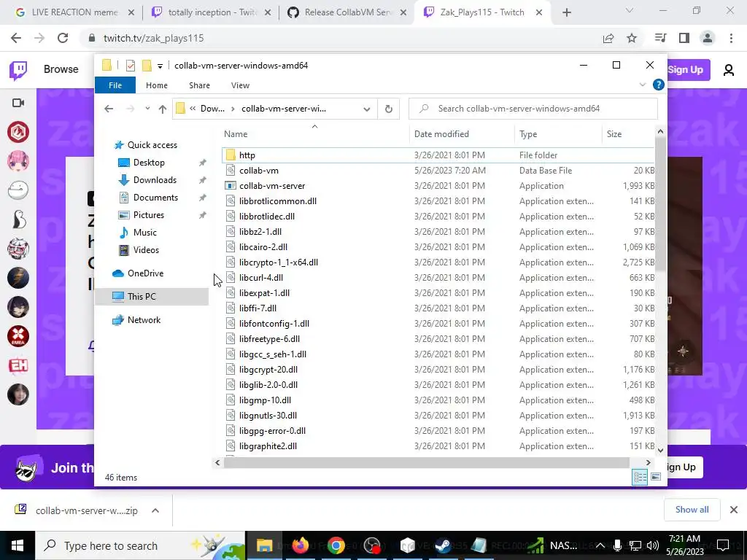The height and width of the screenshot is (560, 747).
Task: Sort files by the Name column
Action: pos(314,134)
